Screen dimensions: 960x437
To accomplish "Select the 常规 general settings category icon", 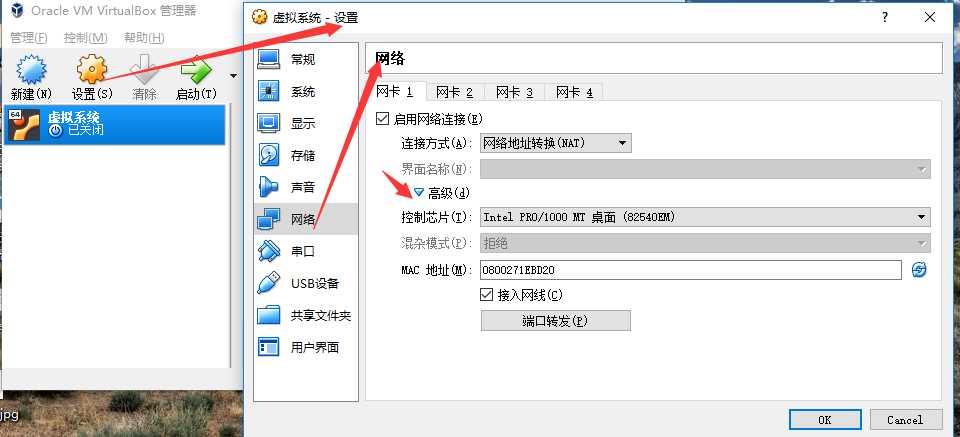I will [268, 59].
